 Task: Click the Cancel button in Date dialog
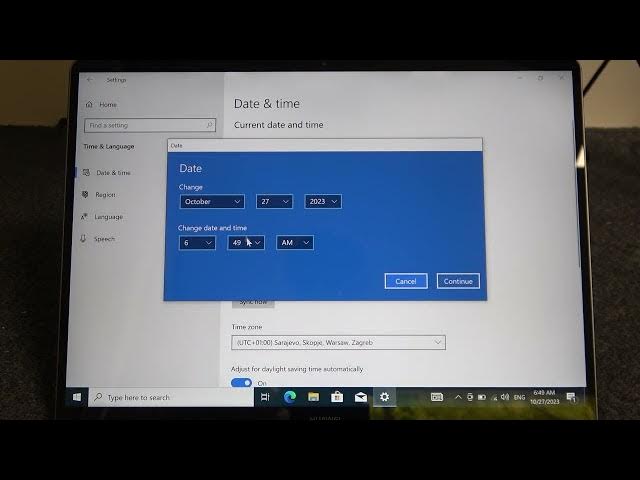[x=406, y=281]
